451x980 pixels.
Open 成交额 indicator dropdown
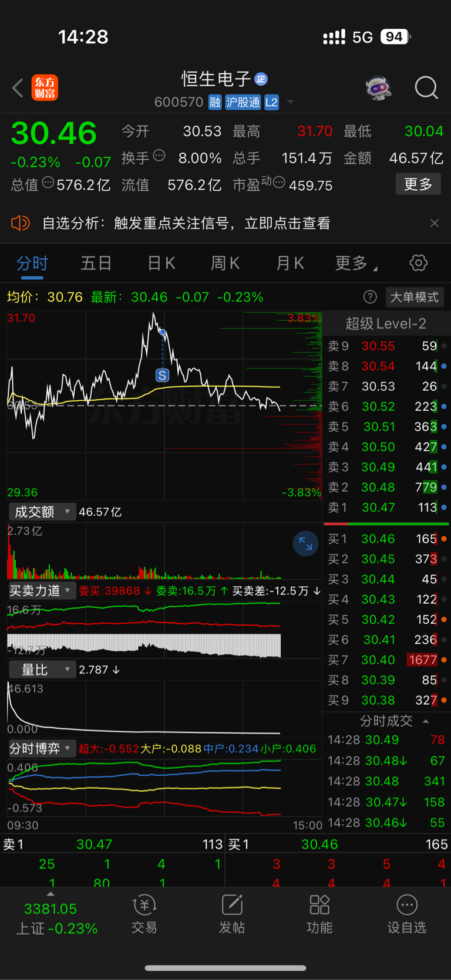[x=42, y=512]
